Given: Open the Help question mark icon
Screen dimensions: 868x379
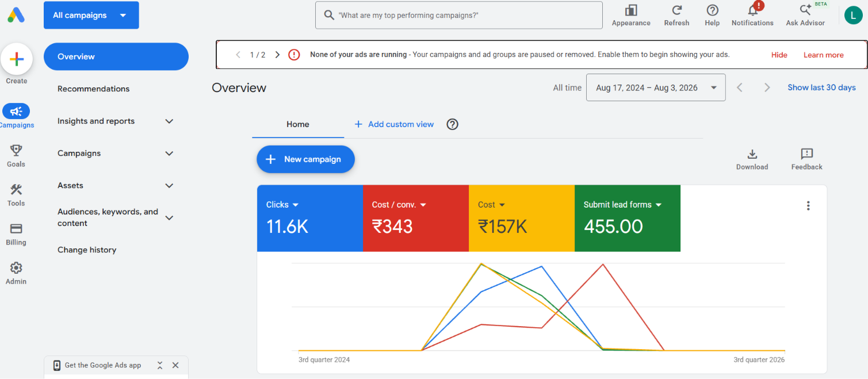Looking at the screenshot, I should click(x=712, y=10).
